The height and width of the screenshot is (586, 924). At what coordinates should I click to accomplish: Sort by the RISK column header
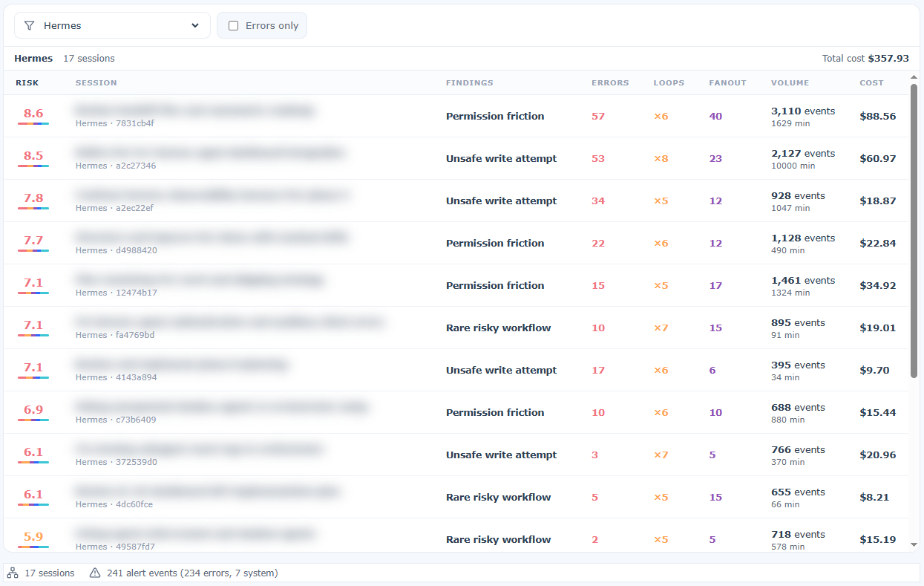pos(27,82)
